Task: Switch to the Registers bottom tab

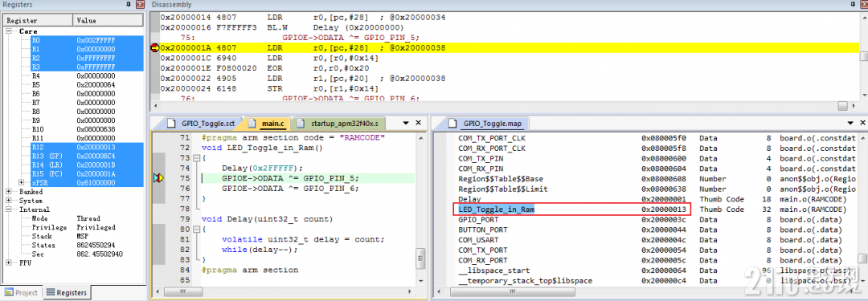Action: (67, 293)
